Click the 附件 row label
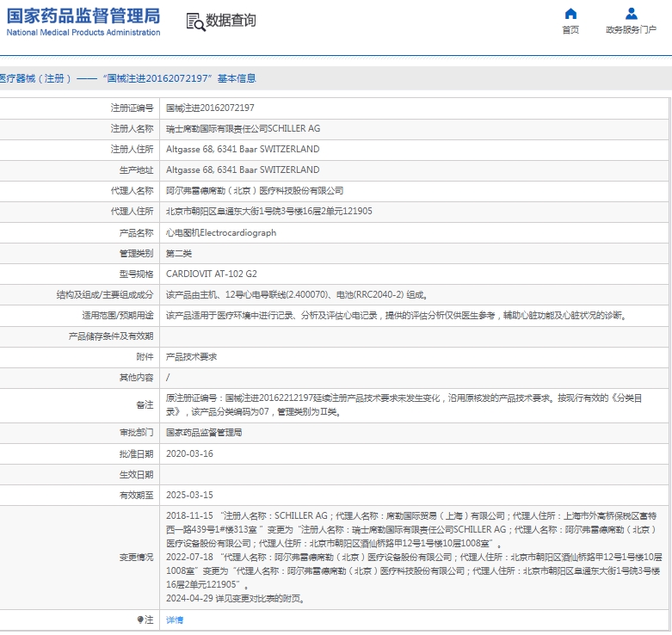The image size is (672, 635). (145, 356)
